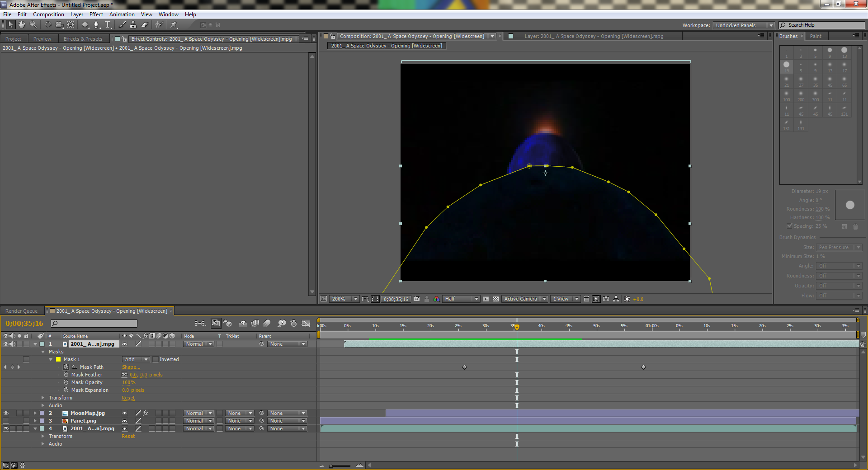Click the snapshot camera icon in viewer
The width and height of the screenshot is (868, 470).
[x=416, y=299]
